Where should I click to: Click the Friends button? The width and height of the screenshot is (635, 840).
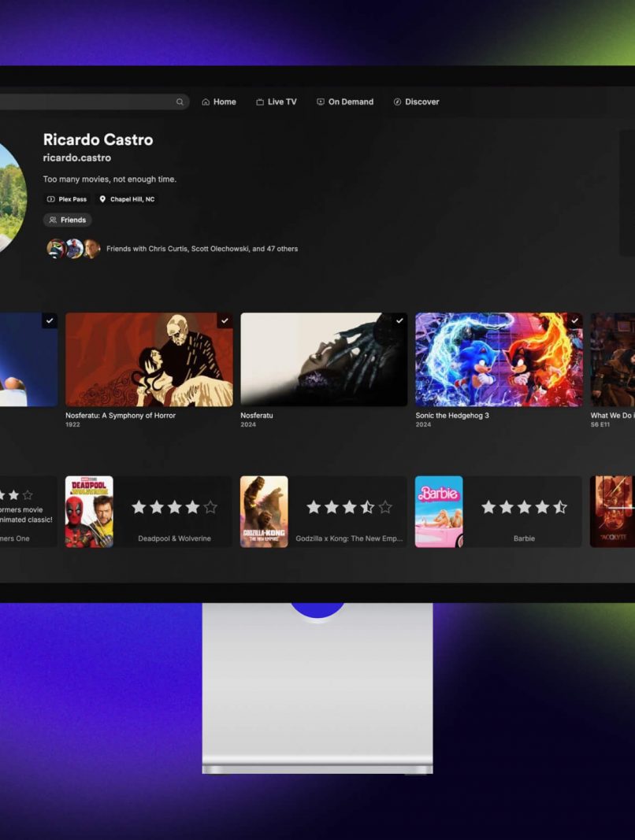pyautogui.click(x=67, y=220)
